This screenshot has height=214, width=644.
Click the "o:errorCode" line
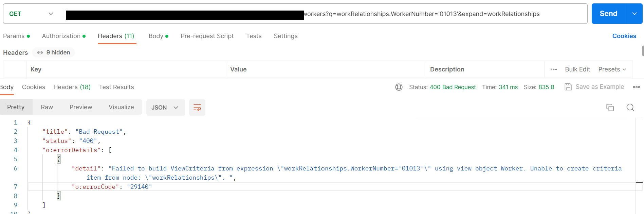point(112,187)
